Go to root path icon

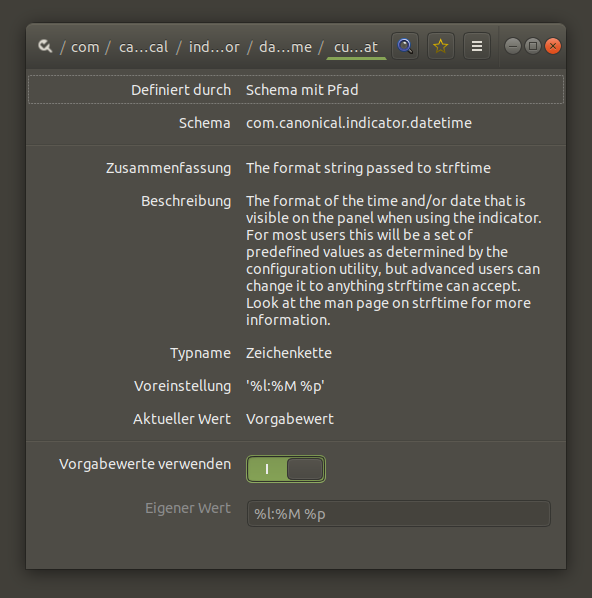tap(45, 47)
